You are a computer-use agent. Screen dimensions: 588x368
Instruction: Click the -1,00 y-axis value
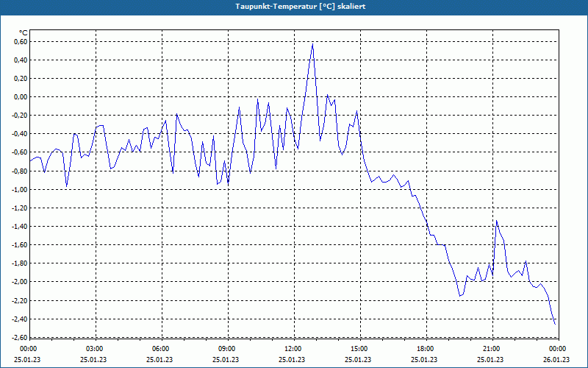coord(21,189)
